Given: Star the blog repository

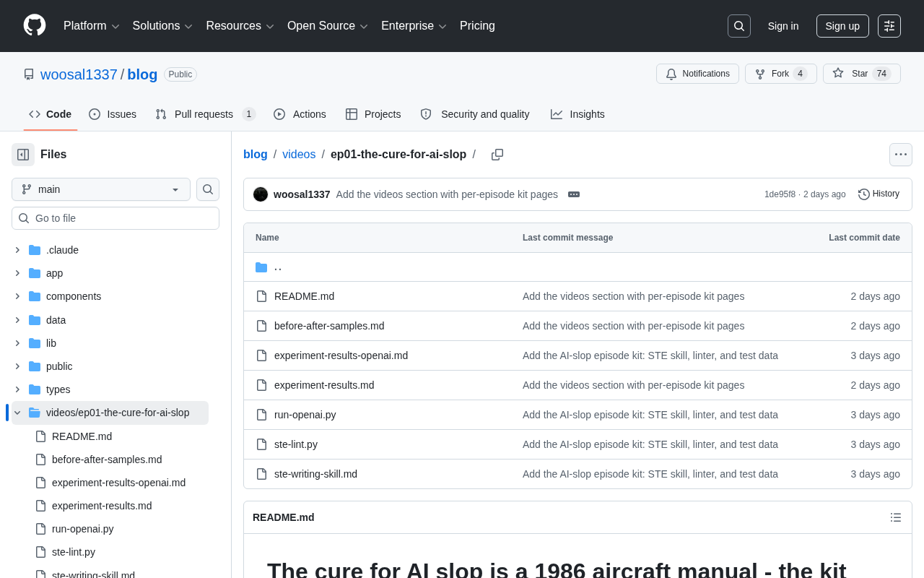Looking at the screenshot, I should pyautogui.click(x=862, y=74).
